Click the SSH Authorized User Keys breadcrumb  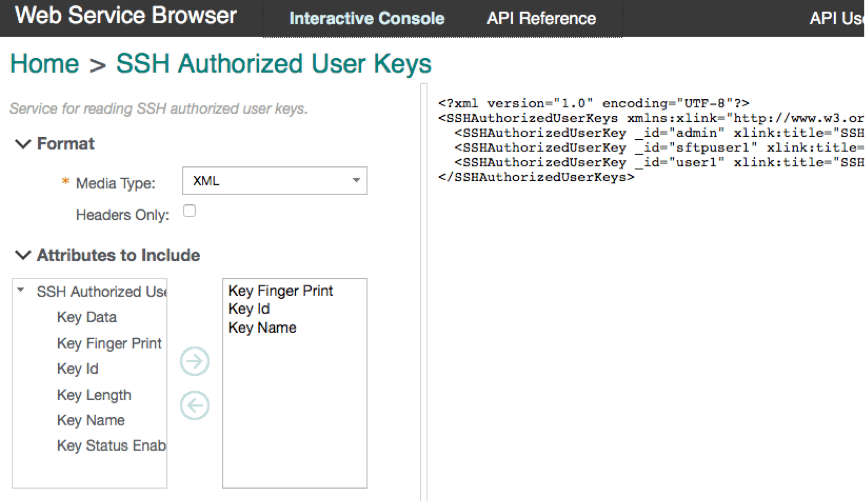(274, 63)
